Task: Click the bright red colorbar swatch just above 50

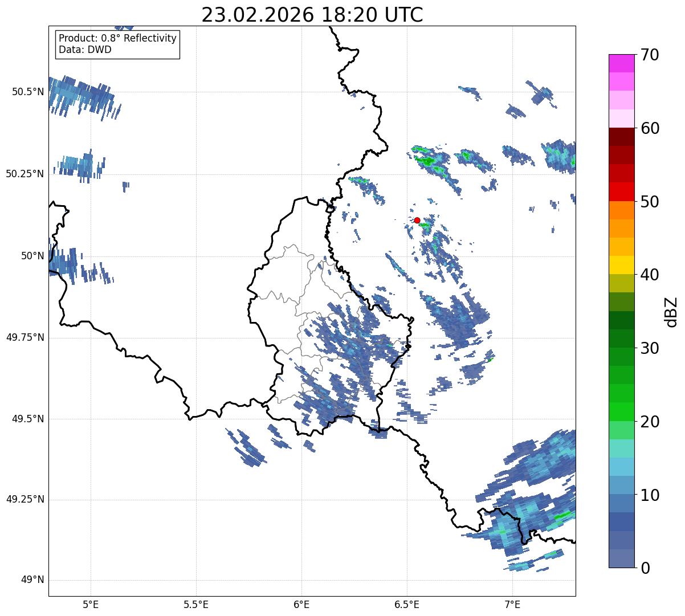Action: click(x=621, y=191)
